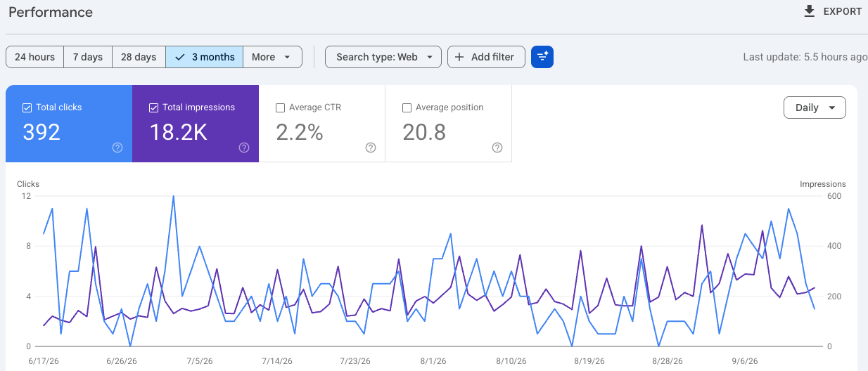Click the 7/14/26 date axis label
The width and height of the screenshot is (868, 371).
point(276,361)
